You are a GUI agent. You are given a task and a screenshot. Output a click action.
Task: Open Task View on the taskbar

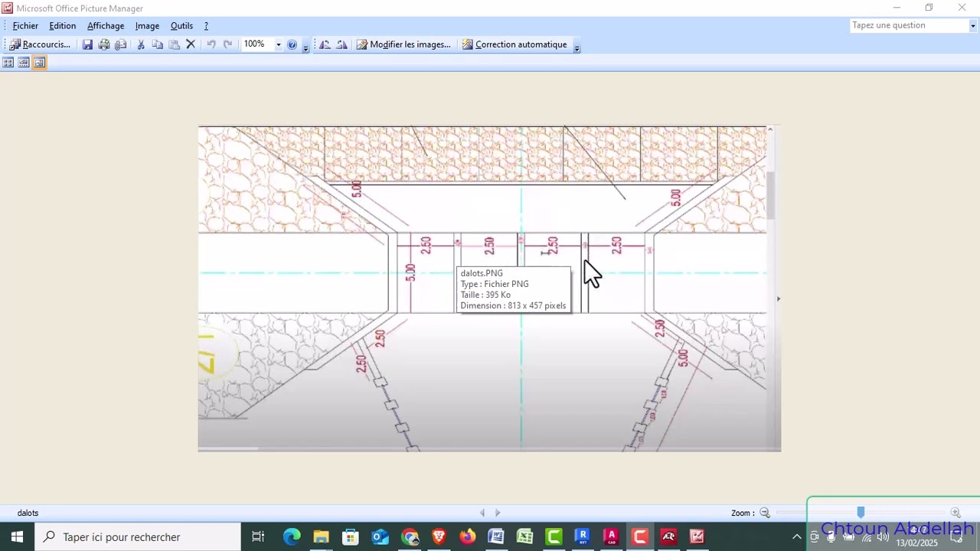(x=258, y=537)
